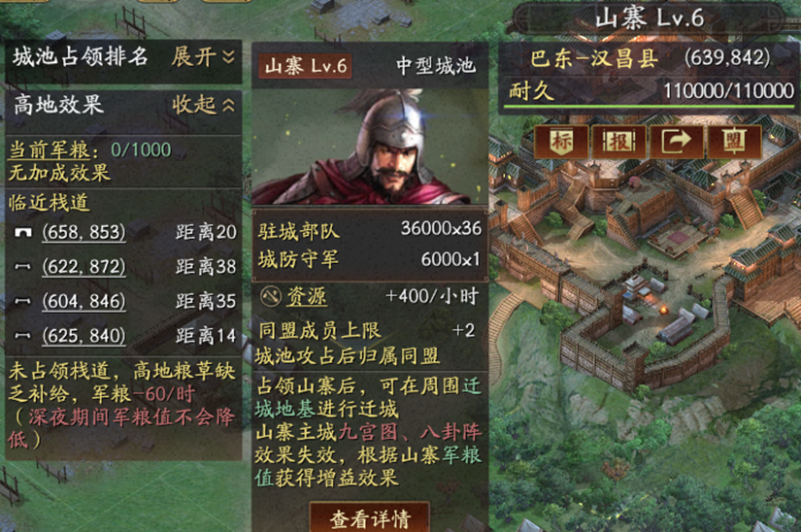Click the crossed tools 资源 icon
Image resolution: width=801 pixels, height=532 pixels.
click(271, 296)
